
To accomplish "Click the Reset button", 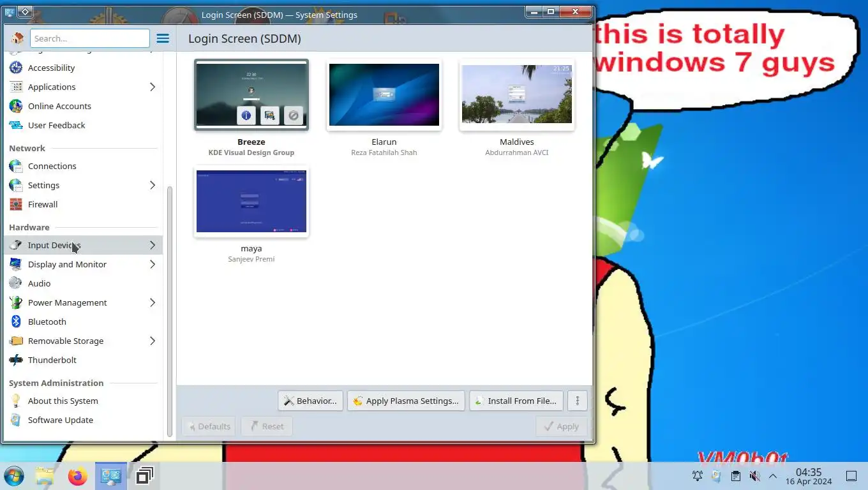I will (x=267, y=426).
